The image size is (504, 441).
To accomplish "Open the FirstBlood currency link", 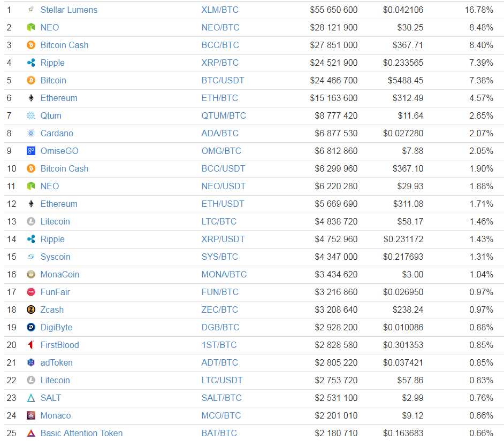I will 60,345.
